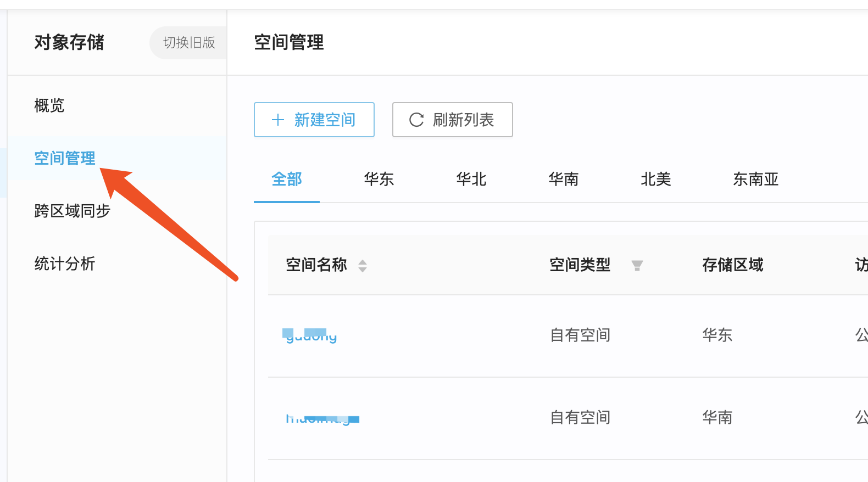The height and width of the screenshot is (482, 868).
Task: Open 概览 in the sidebar
Action: pyautogui.click(x=49, y=105)
